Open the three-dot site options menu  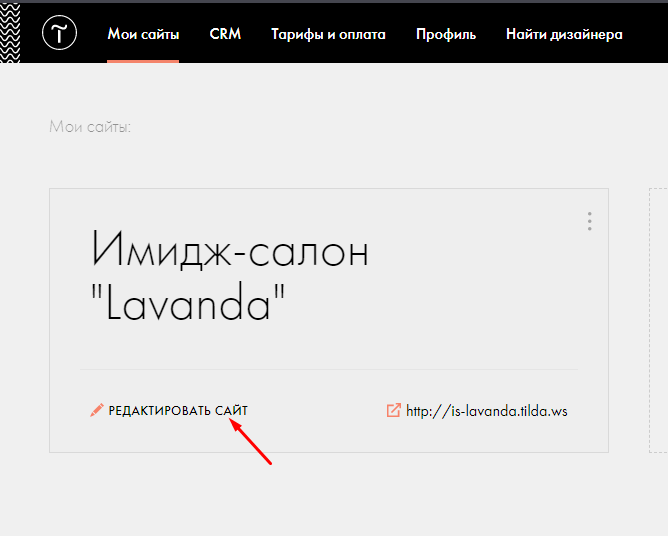coord(590,221)
